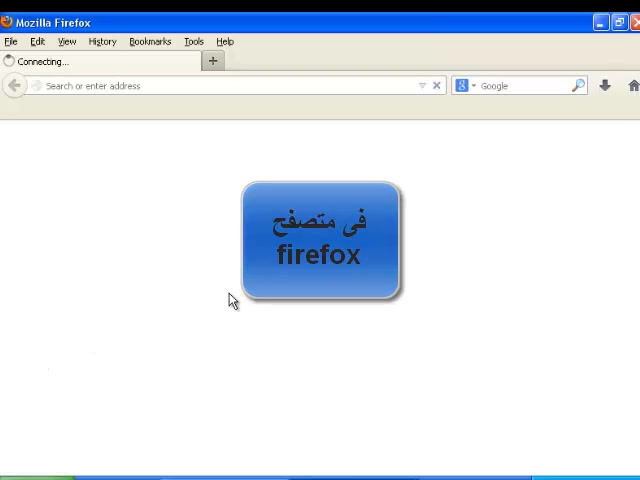Click the Back arrow button
This screenshot has height=480, width=640.
pyautogui.click(x=14, y=86)
